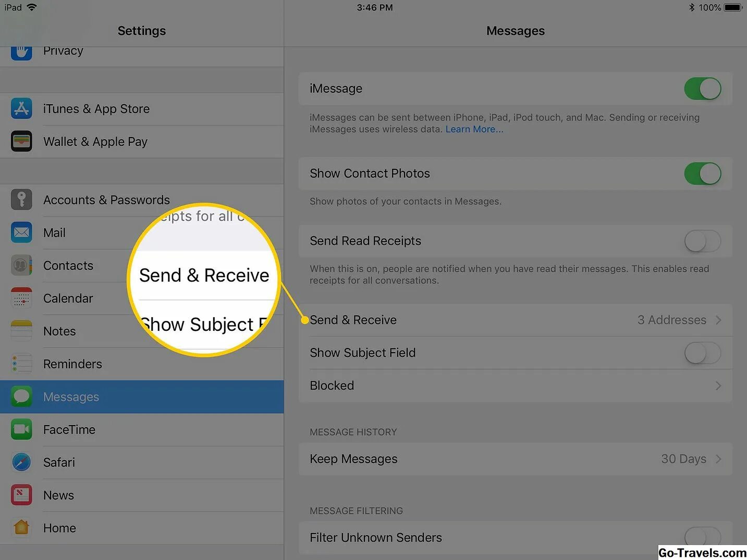The image size is (747, 560).
Task: Tap the Contacts icon
Action: coord(21,265)
